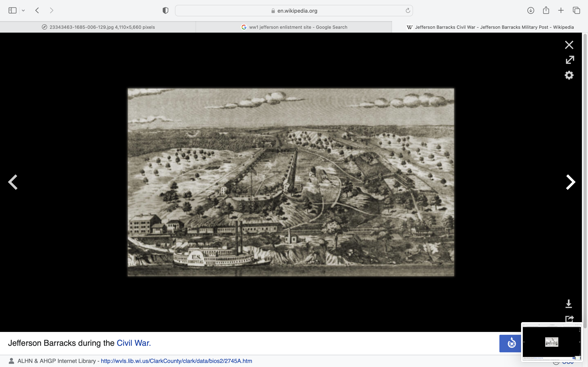The image size is (588, 367).
Task: Toggle the Safari sidebar
Action: 12,10
